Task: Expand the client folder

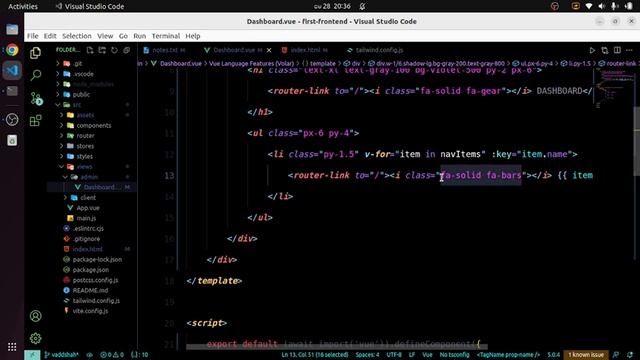Action: click(x=88, y=198)
